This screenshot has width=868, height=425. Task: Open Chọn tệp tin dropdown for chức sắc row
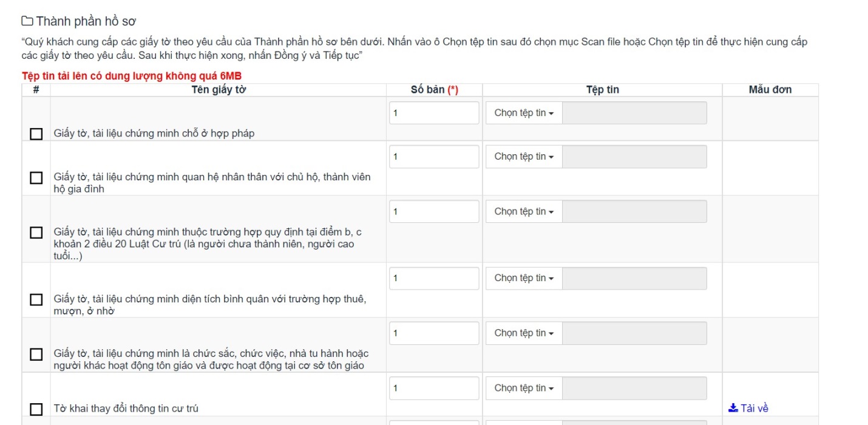(x=524, y=333)
